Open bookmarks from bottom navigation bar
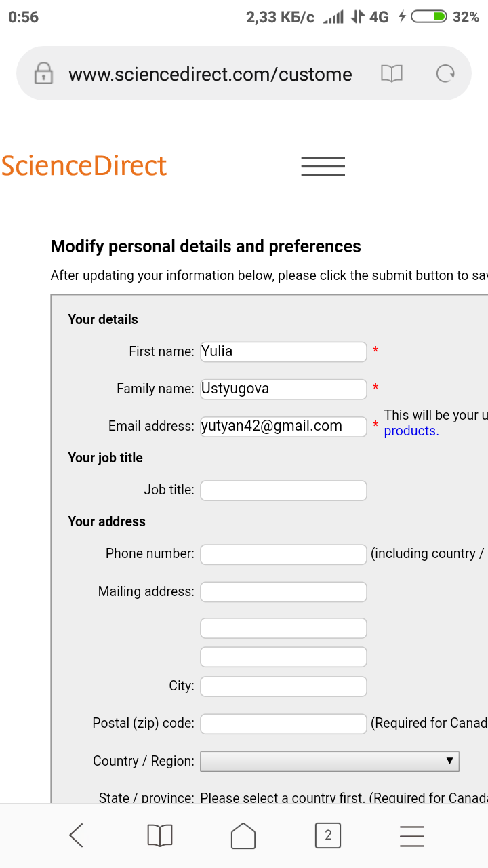 [160, 835]
